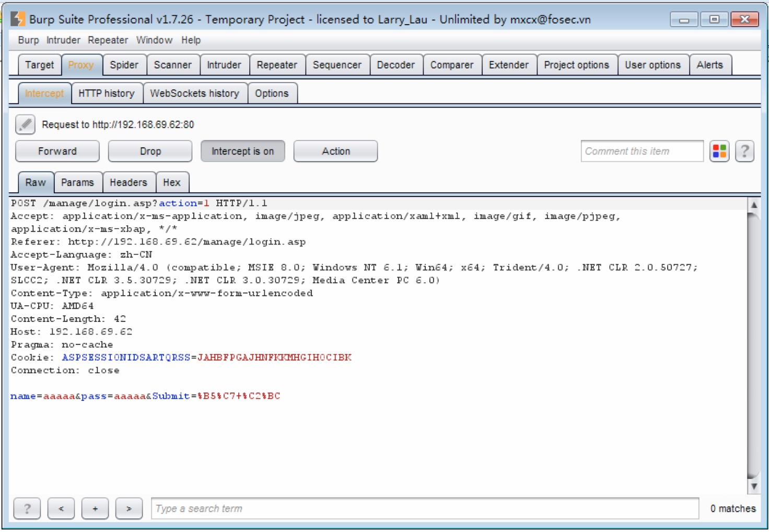The width and height of the screenshot is (769, 532).
Task: Click the Accept-Language: zh-CN line
Action: (81, 255)
